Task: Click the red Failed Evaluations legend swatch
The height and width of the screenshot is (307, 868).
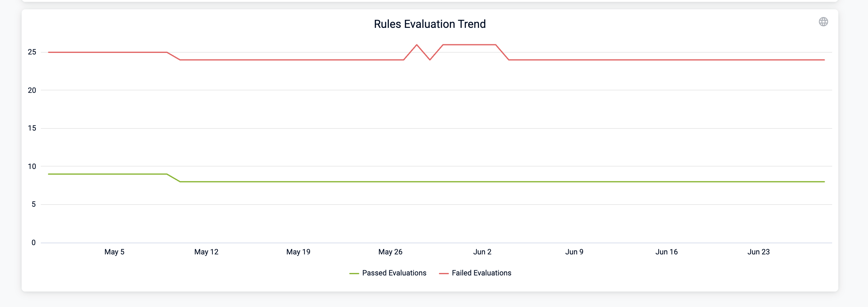Action: [x=444, y=273]
